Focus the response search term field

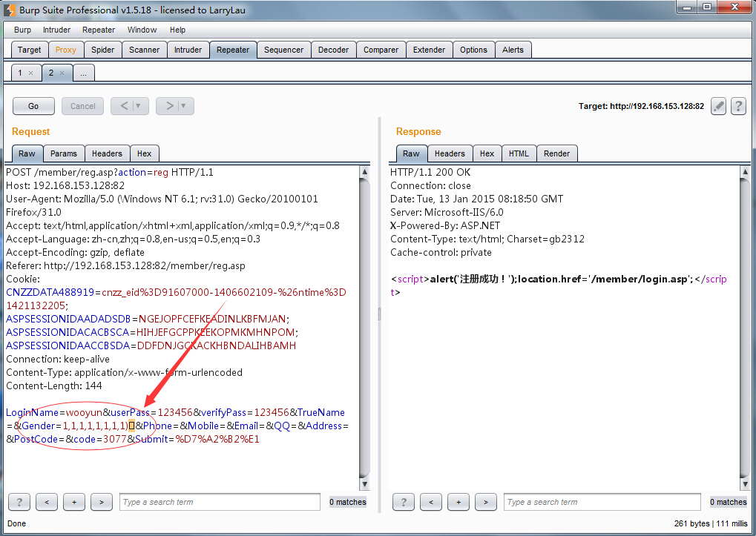(x=602, y=502)
